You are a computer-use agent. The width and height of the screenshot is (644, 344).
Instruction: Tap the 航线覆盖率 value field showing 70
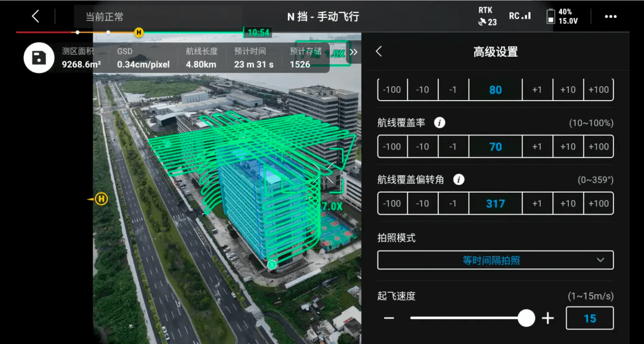coord(496,147)
